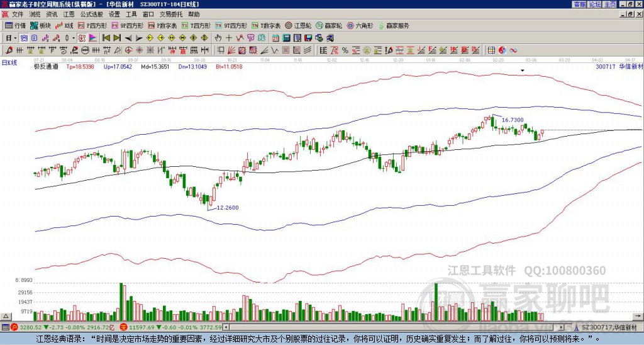Open the 9P四方形 tool

pyautogui.click(x=127, y=25)
